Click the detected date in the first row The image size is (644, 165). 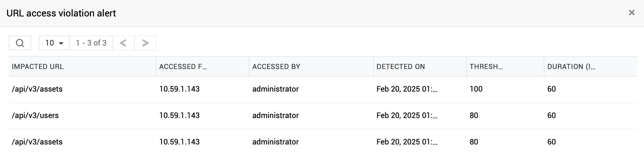pos(407,89)
